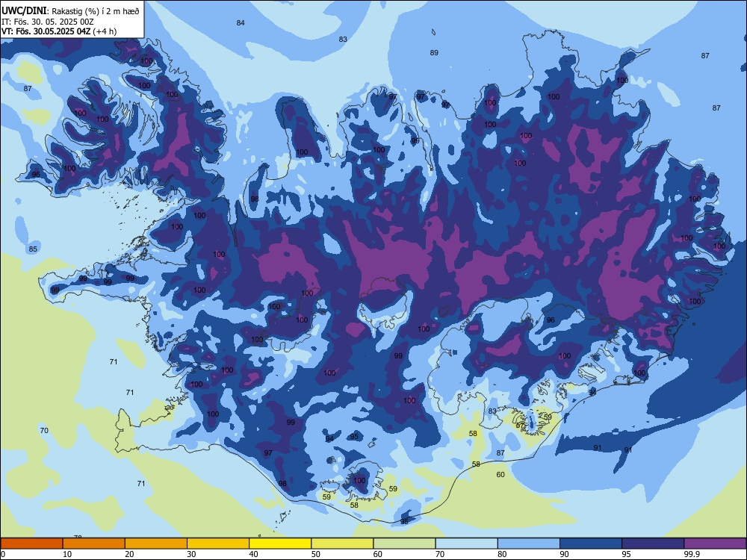
Task: Click the medium blue 80–90 legend swatch
Action: click(x=529, y=544)
